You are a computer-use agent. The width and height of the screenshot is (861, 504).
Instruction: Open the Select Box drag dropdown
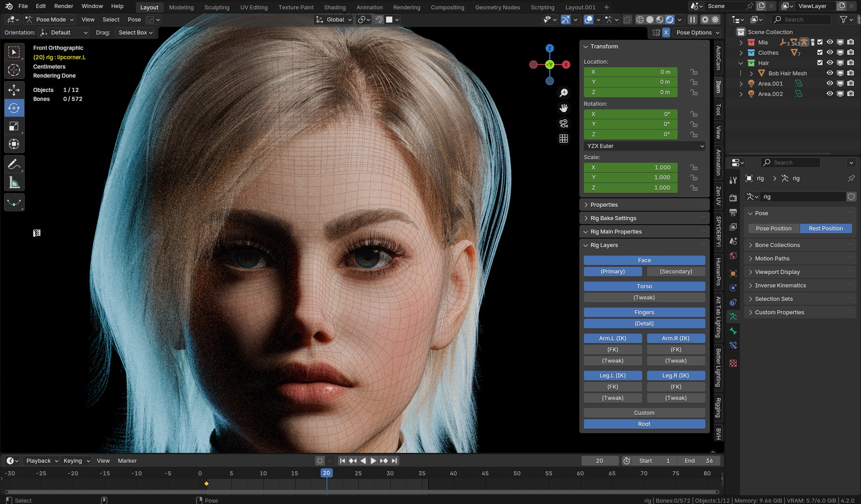(135, 33)
